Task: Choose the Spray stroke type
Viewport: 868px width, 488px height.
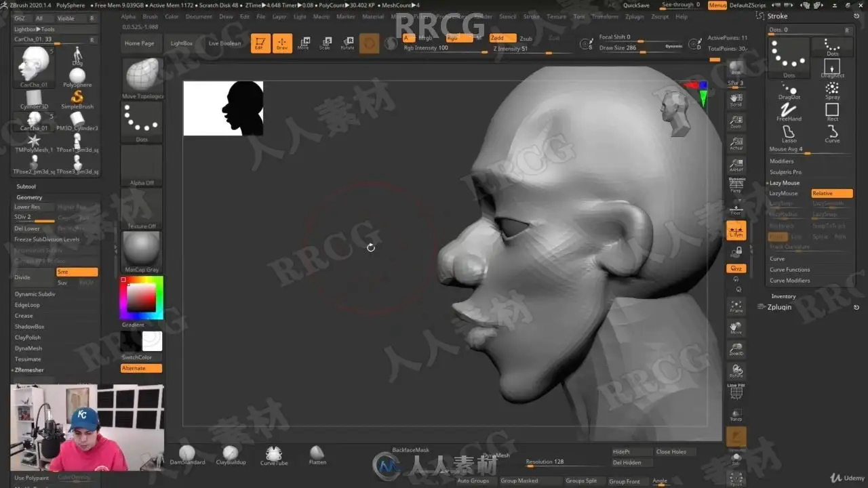Action: point(832,90)
